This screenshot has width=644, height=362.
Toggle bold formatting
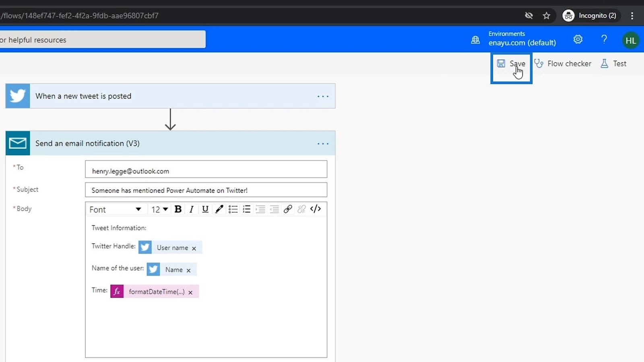point(178,209)
